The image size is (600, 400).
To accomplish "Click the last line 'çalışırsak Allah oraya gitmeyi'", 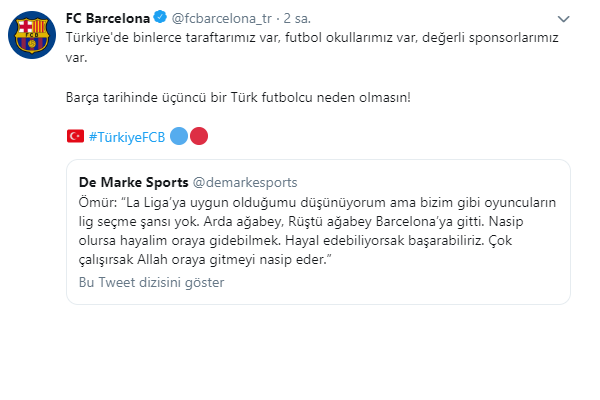I will click(x=205, y=260).
